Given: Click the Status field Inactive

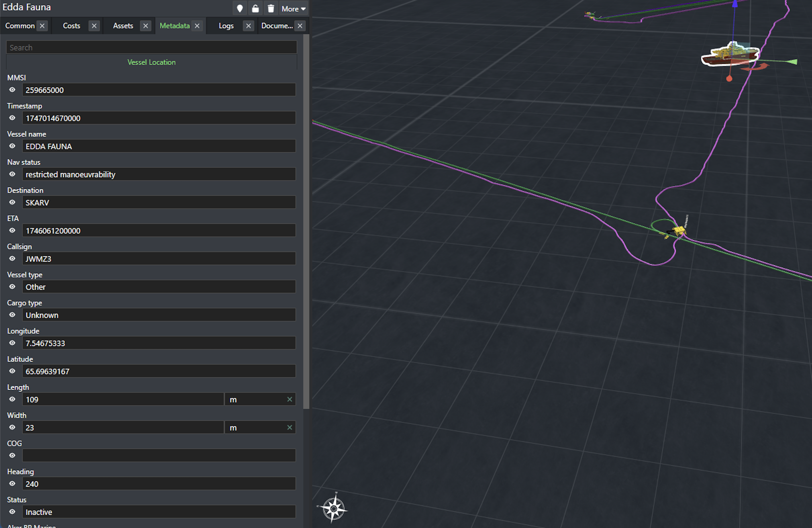Looking at the screenshot, I should 159,512.
